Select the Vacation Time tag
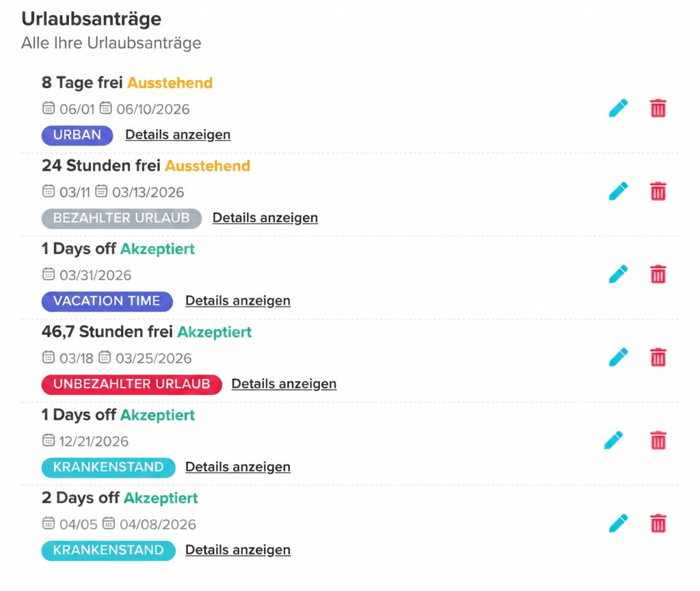The image size is (700, 591). click(x=107, y=301)
